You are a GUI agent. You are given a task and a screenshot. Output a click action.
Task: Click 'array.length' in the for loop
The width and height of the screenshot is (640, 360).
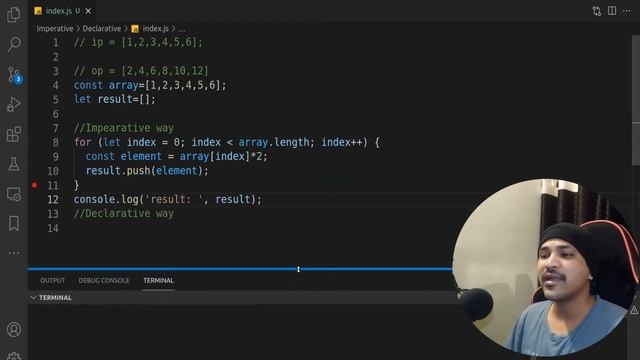274,142
